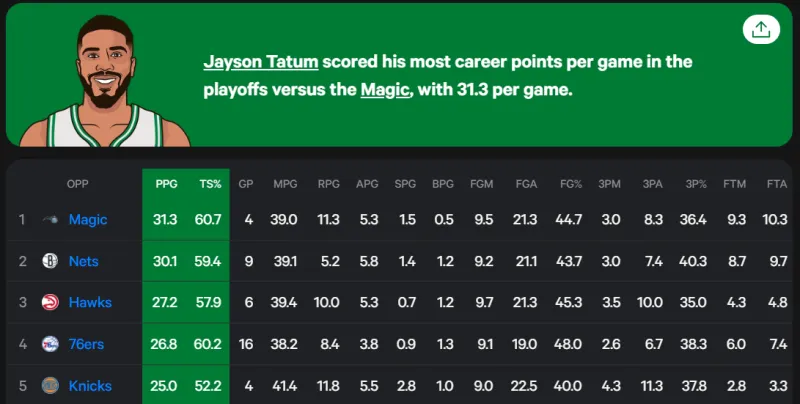Screen dimensions: 800x404
Task: Sort by the FG% column header
Action: click(570, 184)
